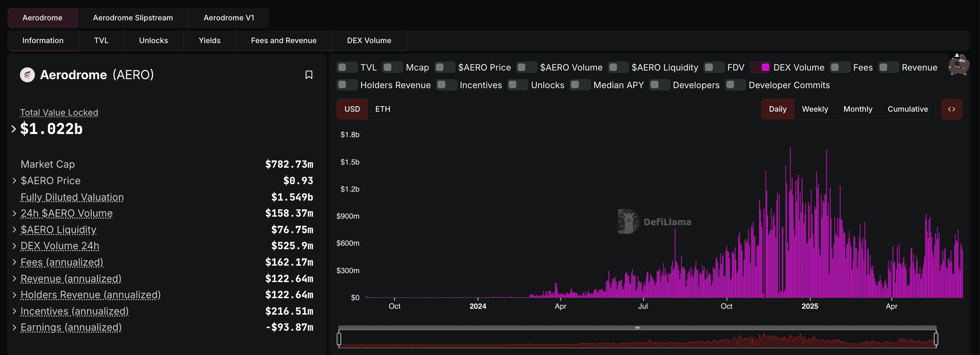Select the ETH denomination button
The width and height of the screenshot is (980, 355).
(383, 109)
